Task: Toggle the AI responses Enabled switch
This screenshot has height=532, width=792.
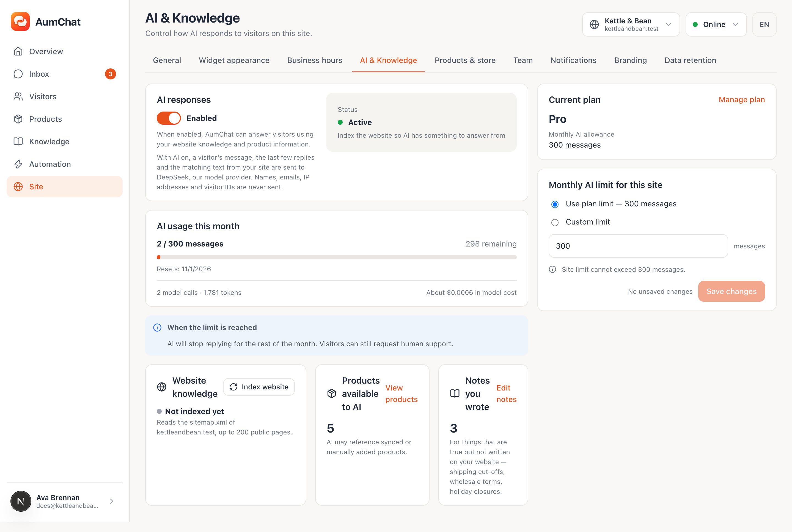Action: click(169, 118)
